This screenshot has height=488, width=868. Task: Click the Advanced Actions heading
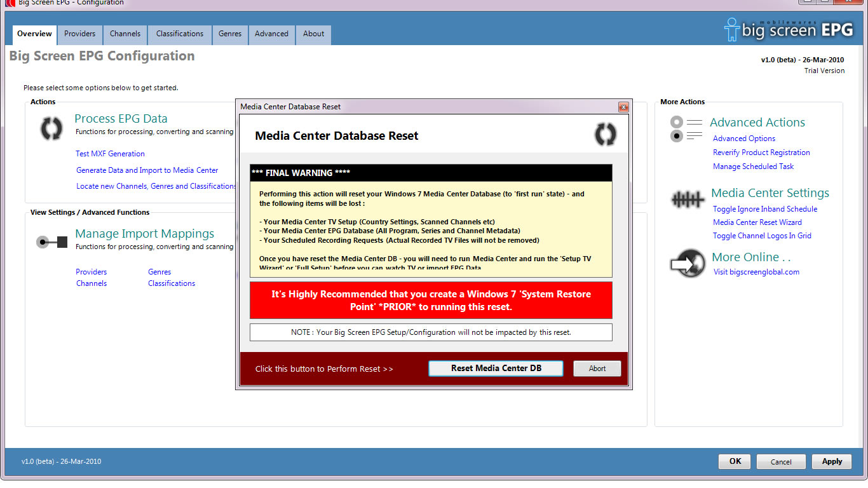757,123
